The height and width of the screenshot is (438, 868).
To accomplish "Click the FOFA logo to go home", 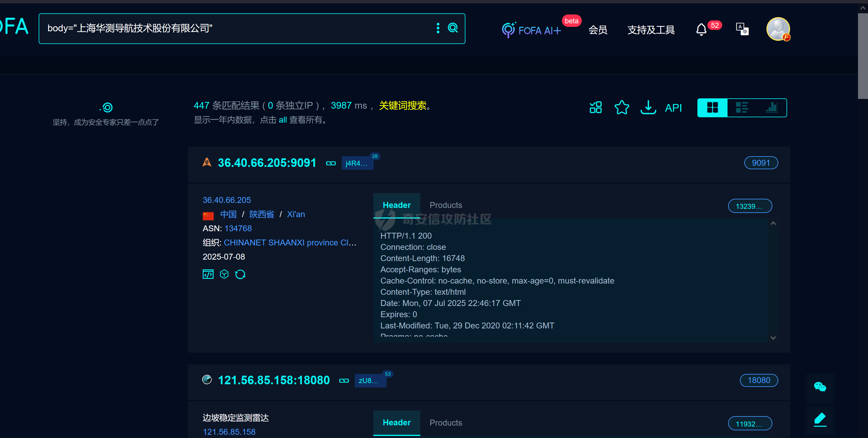I will 14,27.
